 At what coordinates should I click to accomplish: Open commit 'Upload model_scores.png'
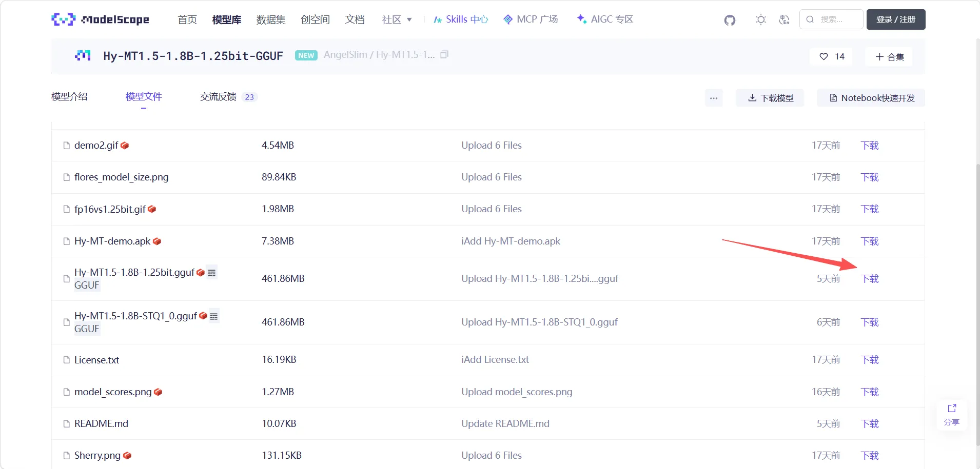[x=517, y=392]
